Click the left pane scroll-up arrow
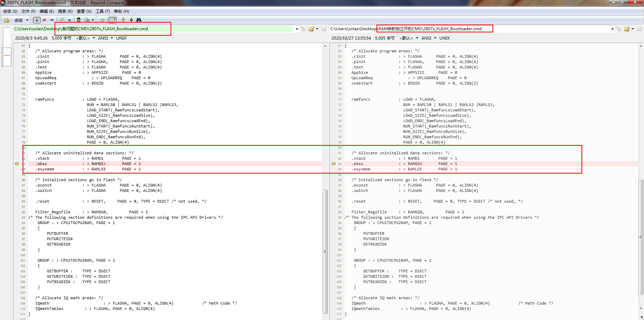The height and width of the screenshot is (320, 644). pos(325,46)
